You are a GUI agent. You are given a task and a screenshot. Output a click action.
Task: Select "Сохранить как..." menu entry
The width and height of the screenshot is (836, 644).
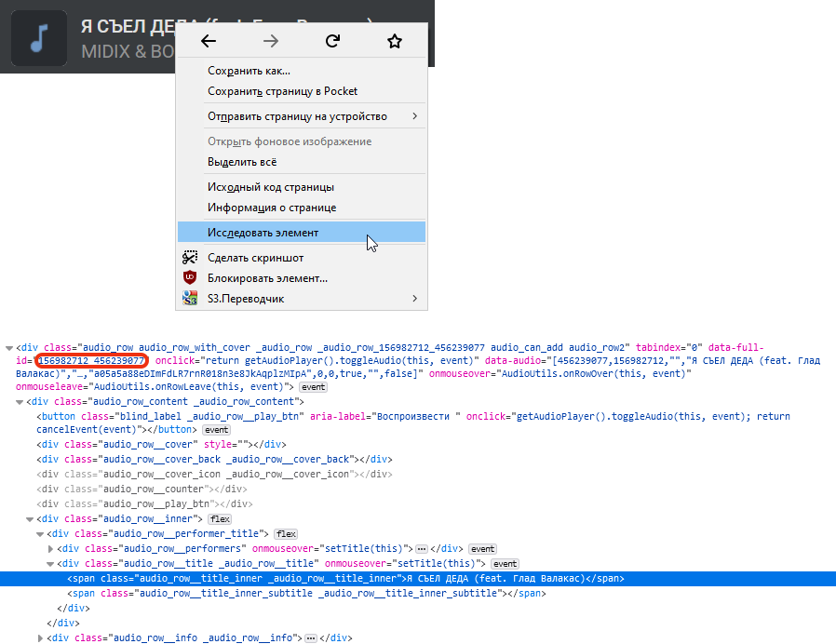[249, 71]
